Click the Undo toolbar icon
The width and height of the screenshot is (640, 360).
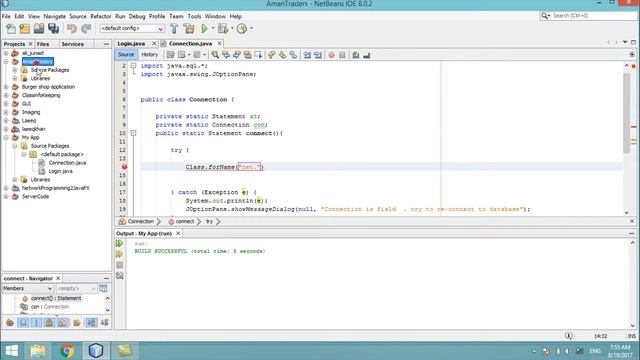[x=72, y=29]
